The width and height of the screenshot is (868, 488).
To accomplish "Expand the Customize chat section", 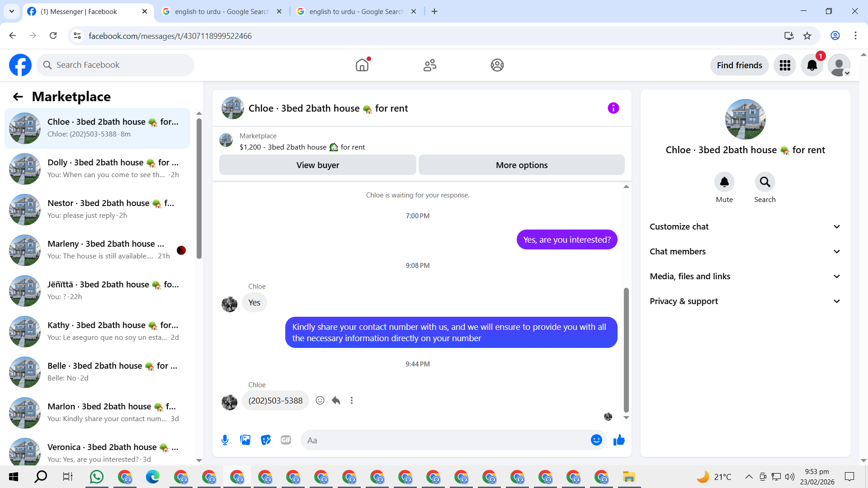I will 745,226.
